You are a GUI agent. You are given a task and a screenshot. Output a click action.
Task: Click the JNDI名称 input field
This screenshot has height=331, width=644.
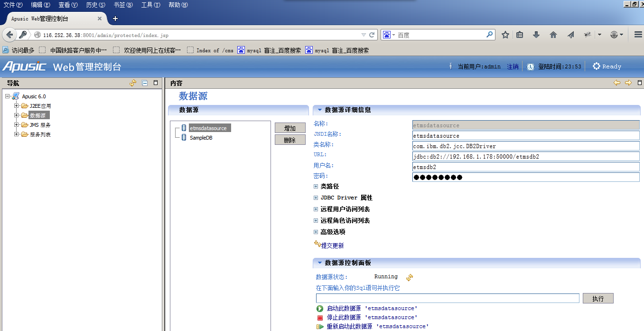526,136
